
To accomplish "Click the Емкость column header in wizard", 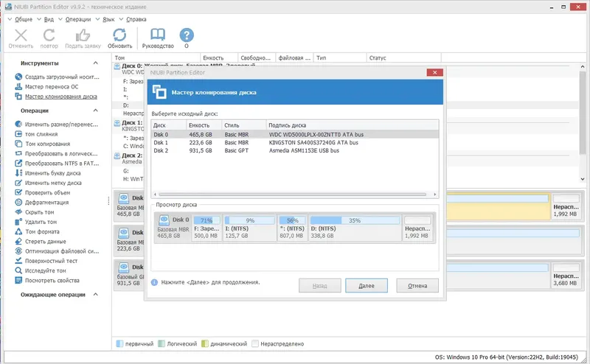I will coord(204,125).
